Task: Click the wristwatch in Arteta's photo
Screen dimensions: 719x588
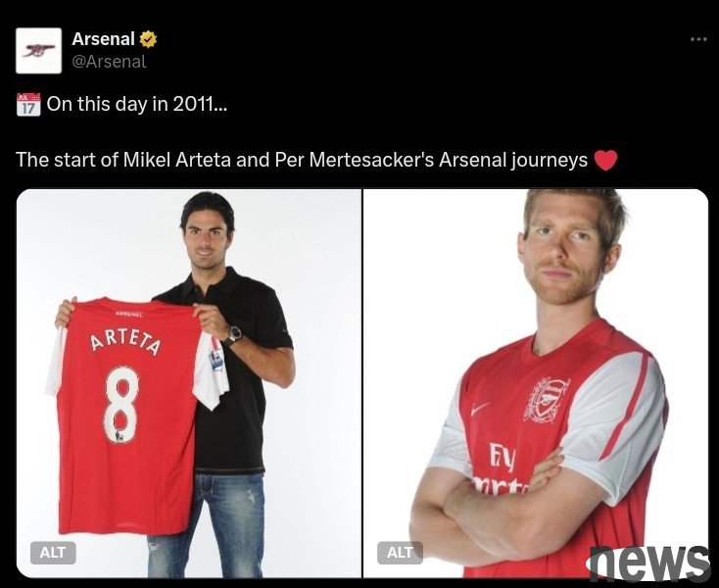Action: pos(233,335)
